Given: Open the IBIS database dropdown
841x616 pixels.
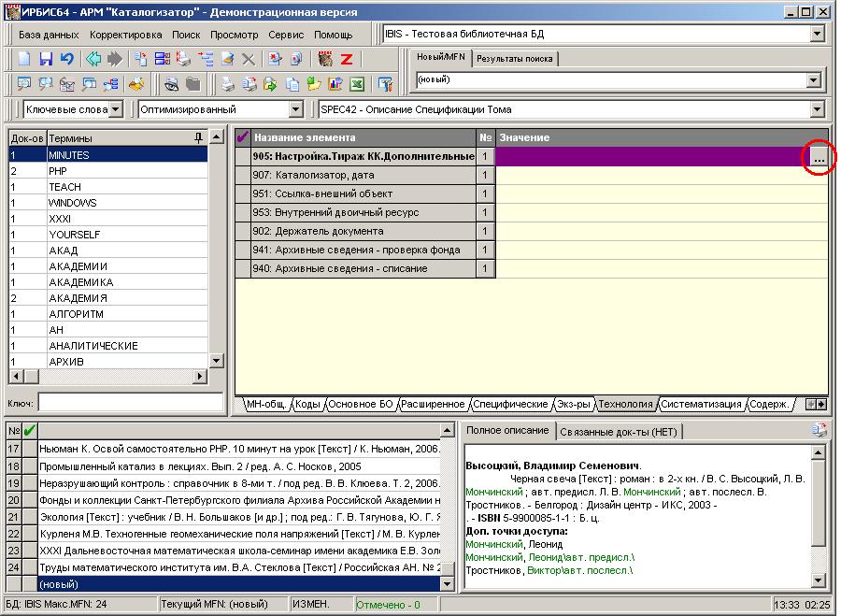Looking at the screenshot, I should [817, 34].
